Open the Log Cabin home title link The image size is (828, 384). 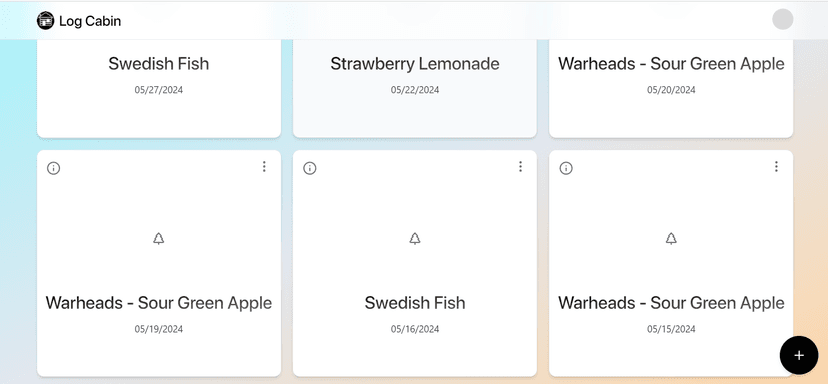coord(90,21)
